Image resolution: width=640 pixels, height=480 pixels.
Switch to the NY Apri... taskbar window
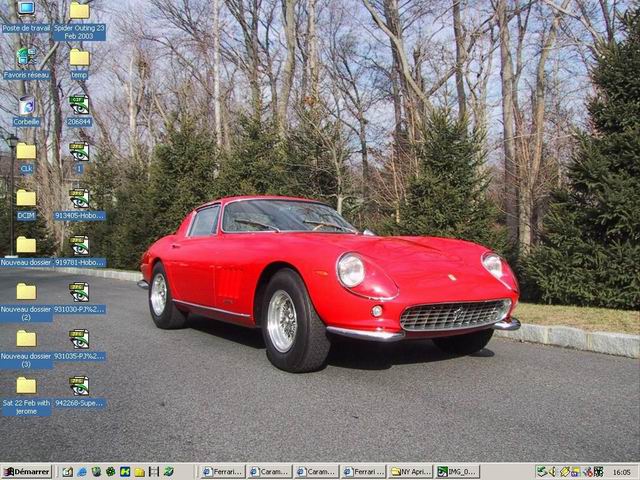[x=411, y=472]
